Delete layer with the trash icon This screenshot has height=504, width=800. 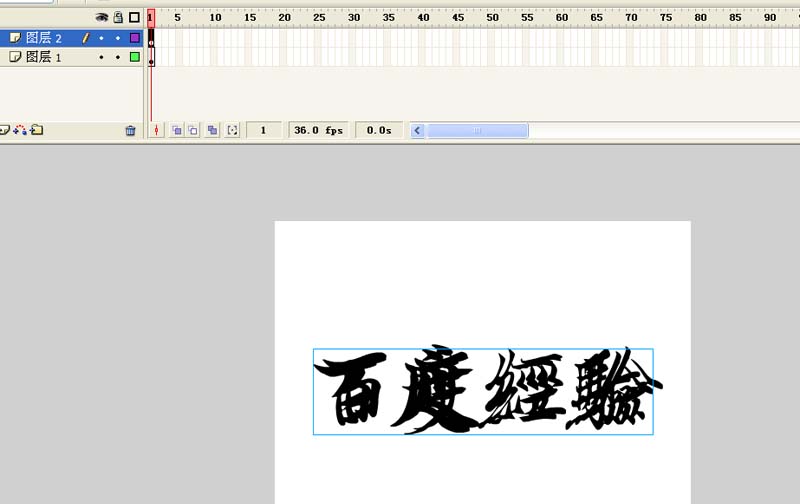click(131, 131)
